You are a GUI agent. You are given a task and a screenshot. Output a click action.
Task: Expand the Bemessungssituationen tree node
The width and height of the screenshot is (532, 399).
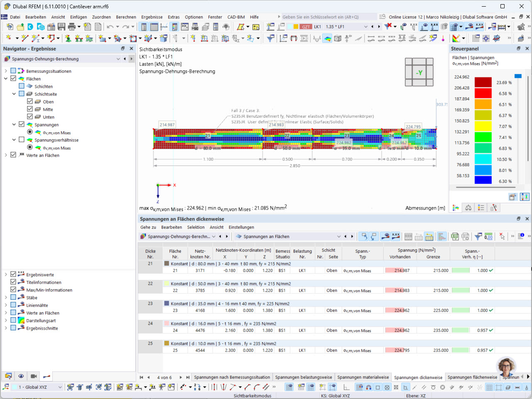click(x=6, y=71)
